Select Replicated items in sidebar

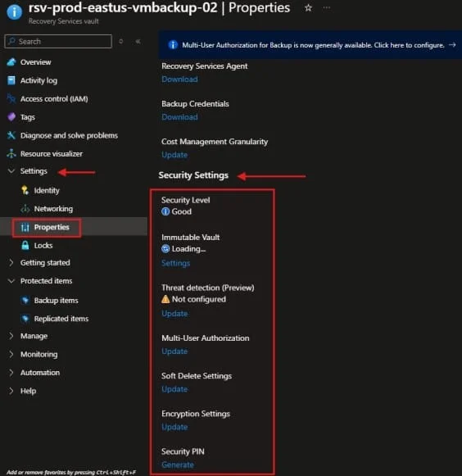61,319
